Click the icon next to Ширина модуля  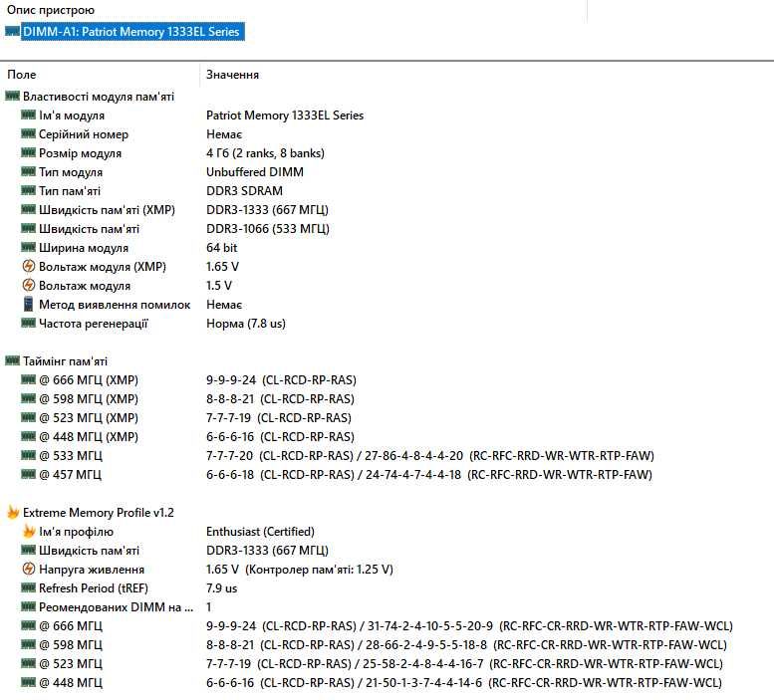pos(28,247)
